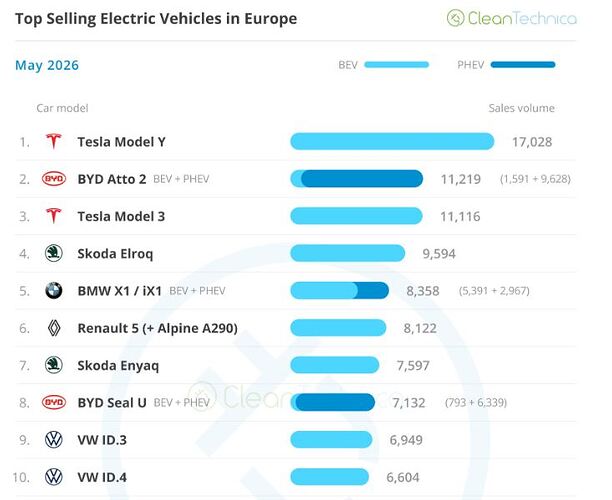Screen dimensions: 612x500
Task: Select the PHEV legend color bar
Action: pyautogui.click(x=523, y=65)
